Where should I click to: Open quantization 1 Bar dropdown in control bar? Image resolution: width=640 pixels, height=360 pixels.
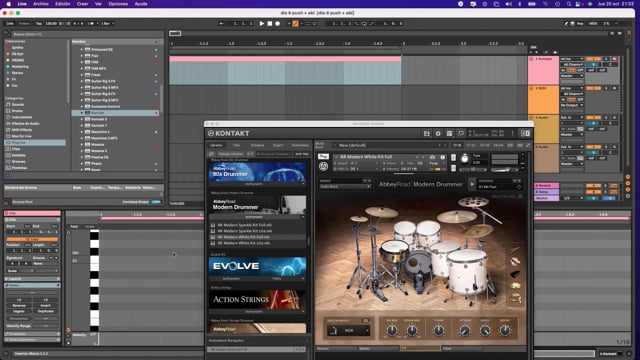(x=107, y=24)
